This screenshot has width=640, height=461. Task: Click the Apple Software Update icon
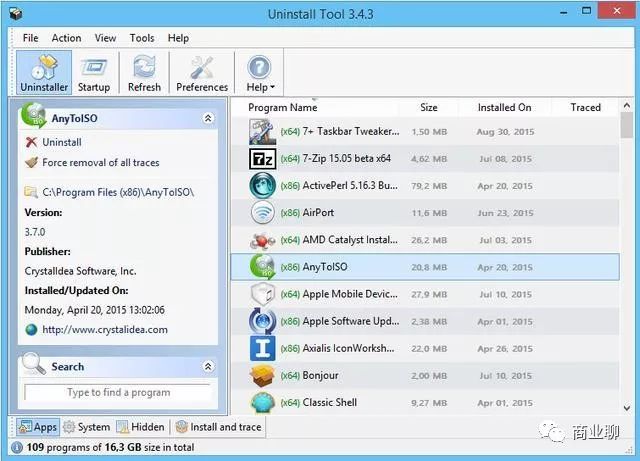click(262, 321)
